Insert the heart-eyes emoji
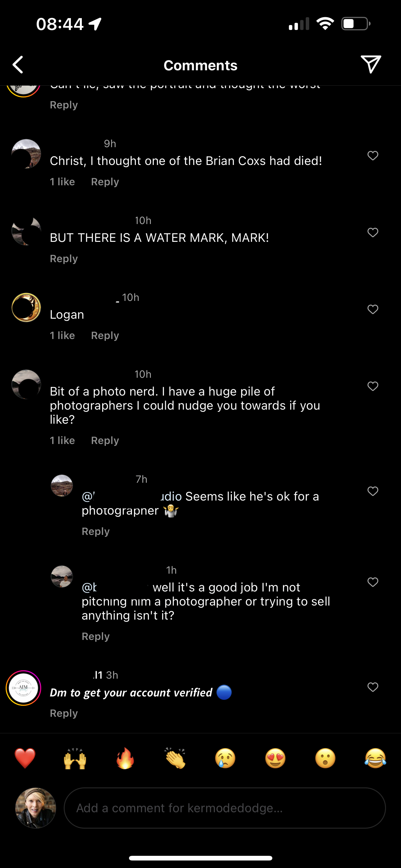Image resolution: width=401 pixels, height=868 pixels. coord(275,759)
